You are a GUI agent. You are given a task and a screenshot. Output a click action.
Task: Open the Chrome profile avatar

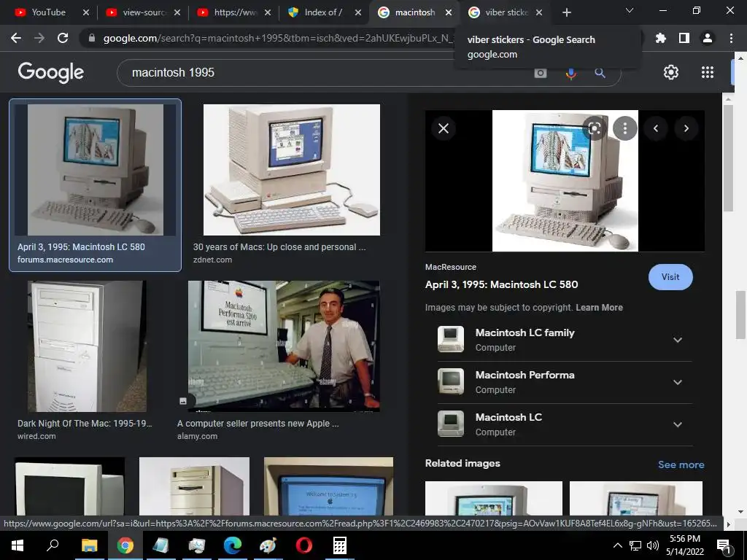click(x=708, y=38)
